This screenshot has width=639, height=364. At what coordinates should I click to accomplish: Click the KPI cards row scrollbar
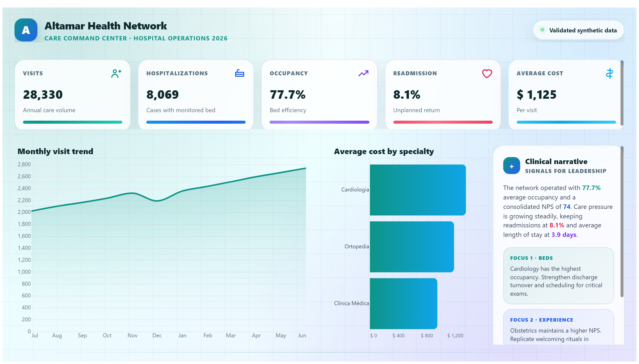coord(622,93)
